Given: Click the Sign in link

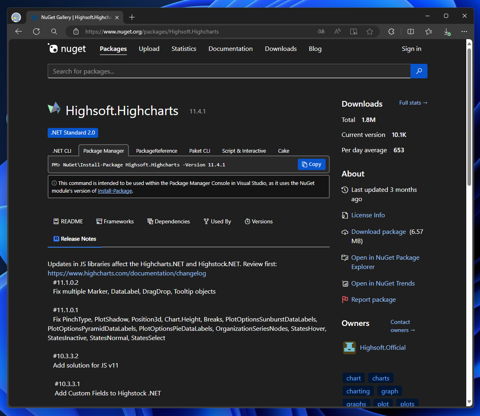Looking at the screenshot, I should pyautogui.click(x=411, y=49).
